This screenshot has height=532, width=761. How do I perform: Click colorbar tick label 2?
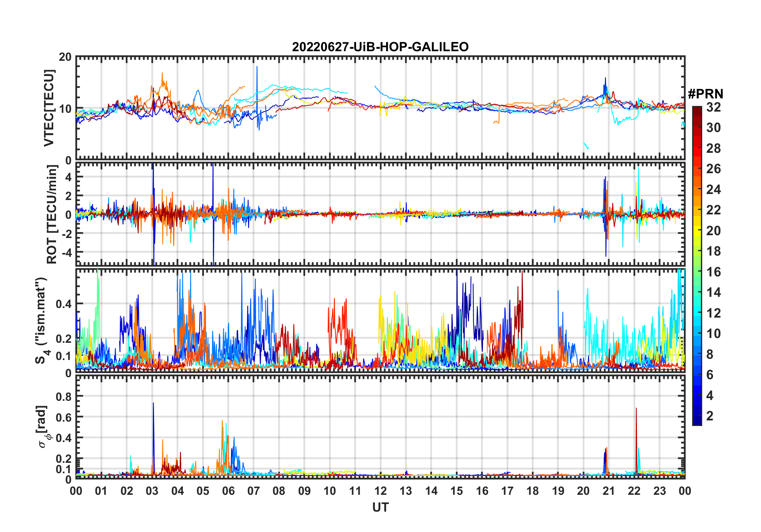click(x=710, y=416)
